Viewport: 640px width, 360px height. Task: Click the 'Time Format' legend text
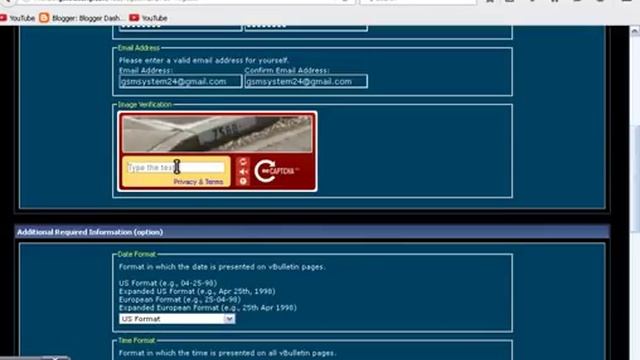[137, 340]
